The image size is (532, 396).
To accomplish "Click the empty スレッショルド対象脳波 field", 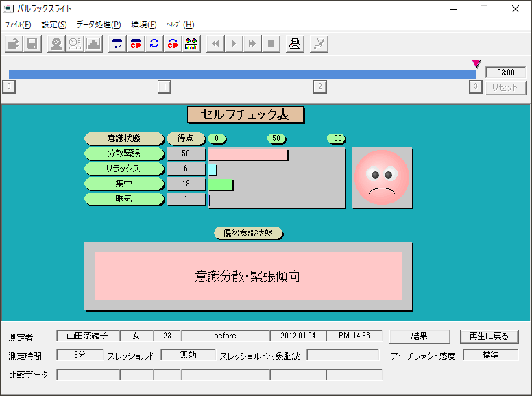I will tap(343, 355).
